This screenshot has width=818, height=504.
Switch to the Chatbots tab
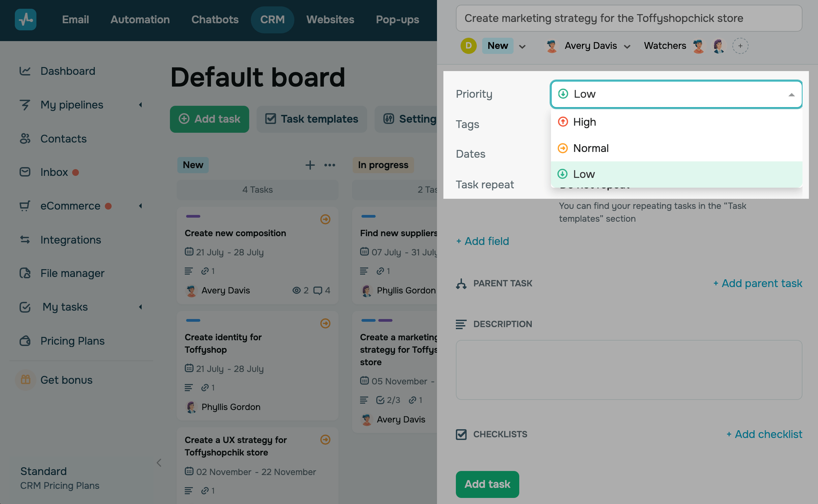point(215,20)
